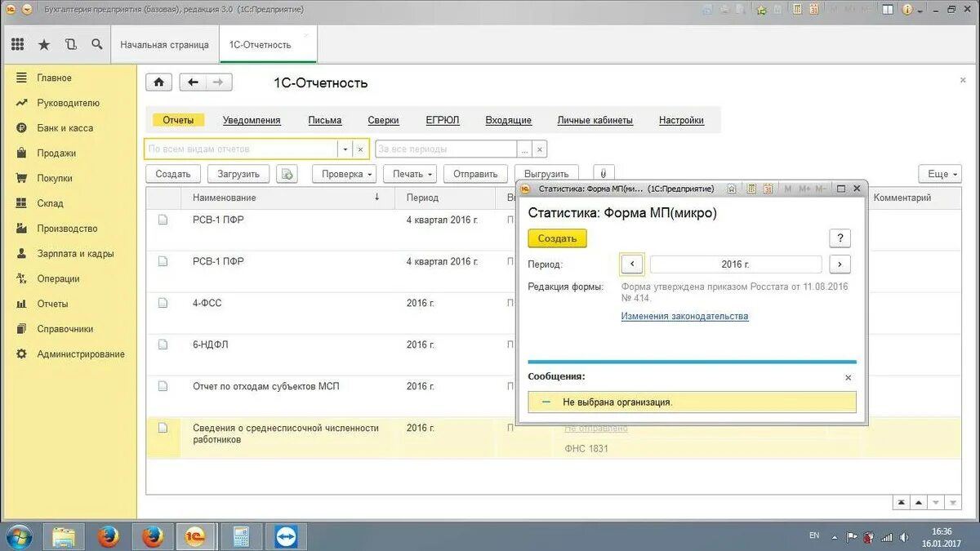Open Банк и касса in sidebar
This screenshot has height=551, width=980.
(x=65, y=128)
